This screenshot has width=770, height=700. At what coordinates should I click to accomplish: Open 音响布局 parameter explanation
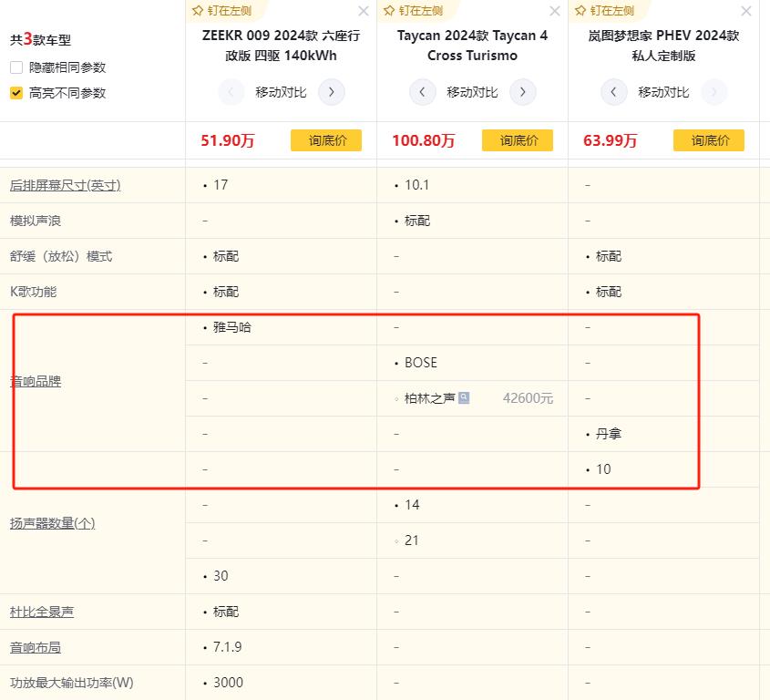tap(36, 647)
